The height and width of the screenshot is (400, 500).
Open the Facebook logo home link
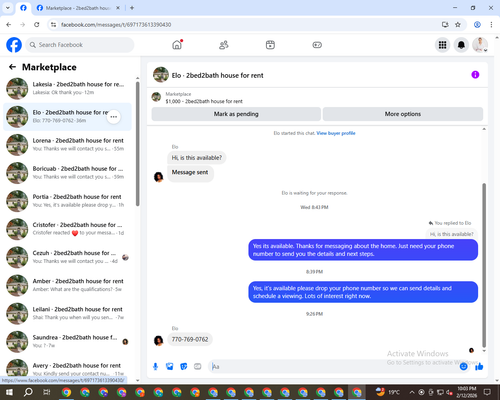(x=14, y=45)
